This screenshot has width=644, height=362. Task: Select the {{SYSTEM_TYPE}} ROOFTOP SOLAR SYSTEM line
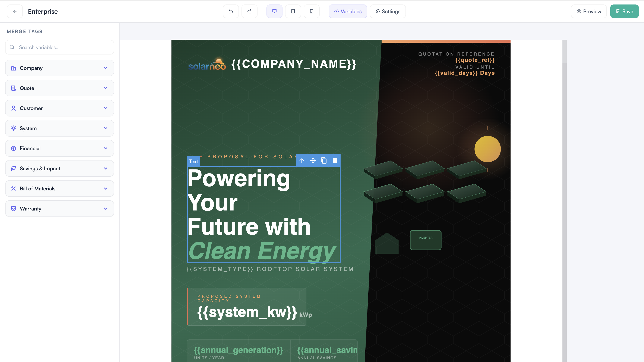tap(270, 269)
